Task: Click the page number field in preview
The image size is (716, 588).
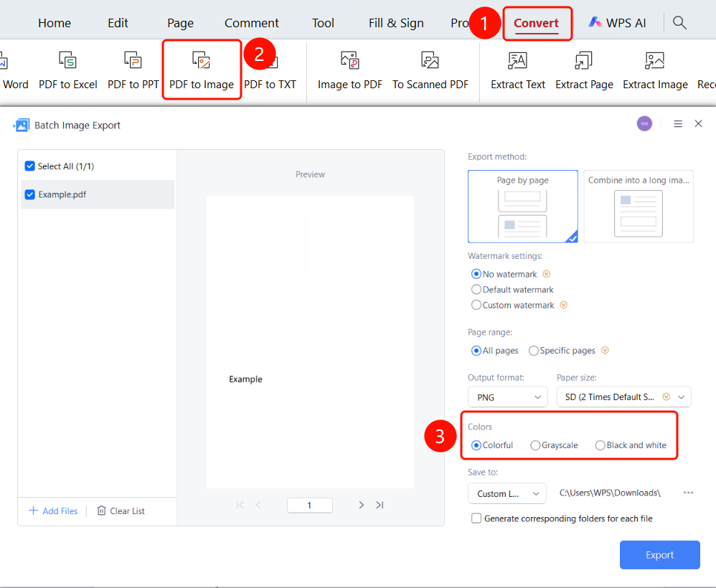Action: point(310,505)
